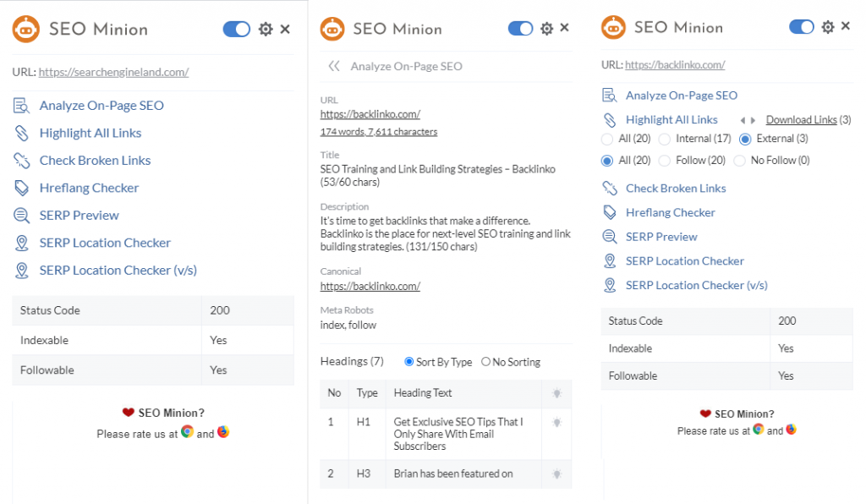866x504 pixels.
Task: Rate on Firefox icon in right backlinko panel
Action: click(x=792, y=429)
